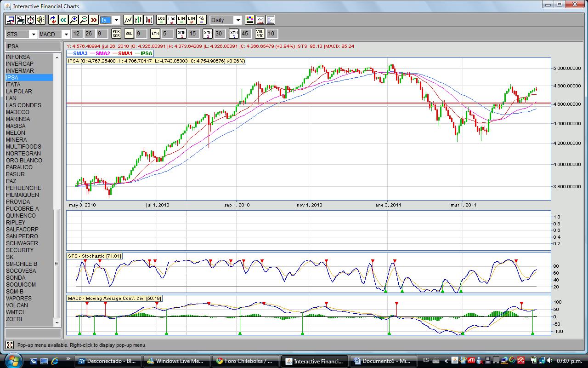Click the SMA2 period field showing 30
The width and height of the screenshot is (588, 368).
(x=219, y=34)
